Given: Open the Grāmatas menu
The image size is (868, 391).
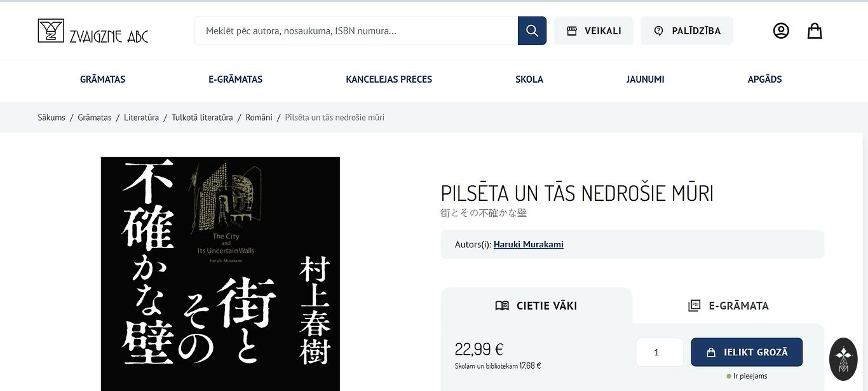Looking at the screenshot, I should click(x=102, y=79).
